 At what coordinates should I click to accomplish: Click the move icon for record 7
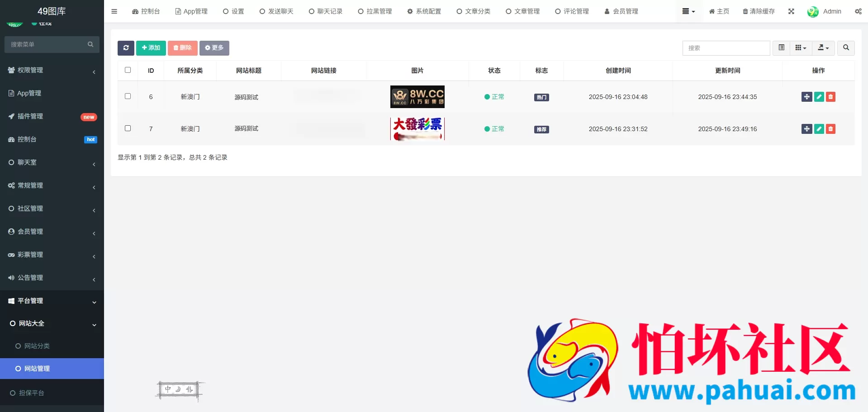807,128
